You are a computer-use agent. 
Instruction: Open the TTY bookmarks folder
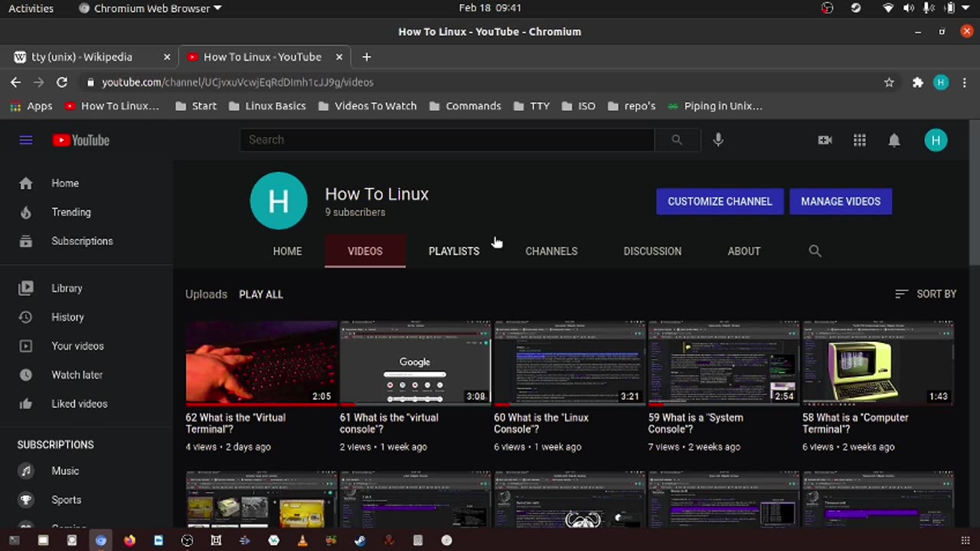[x=531, y=106]
